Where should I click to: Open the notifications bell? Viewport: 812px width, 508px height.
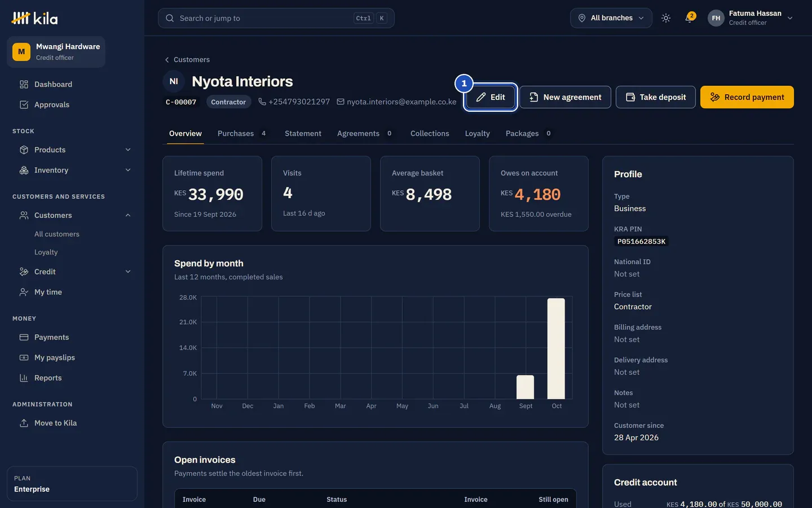tap(689, 18)
